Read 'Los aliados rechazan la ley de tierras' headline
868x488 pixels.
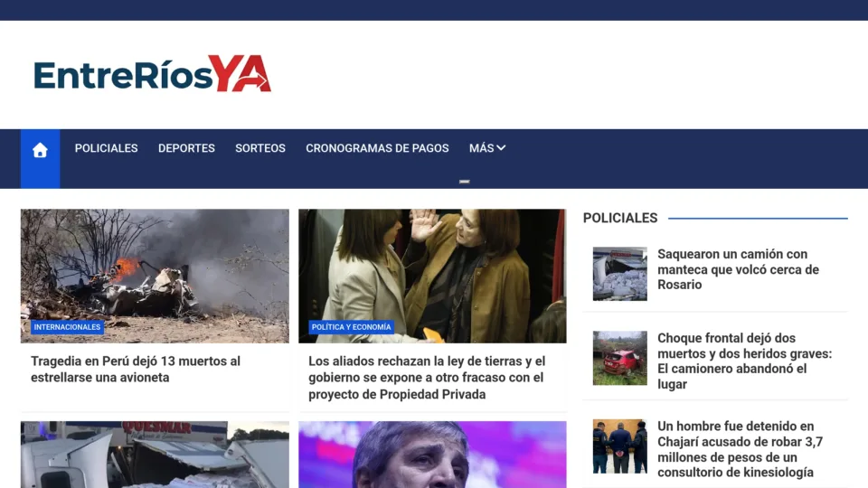point(427,378)
